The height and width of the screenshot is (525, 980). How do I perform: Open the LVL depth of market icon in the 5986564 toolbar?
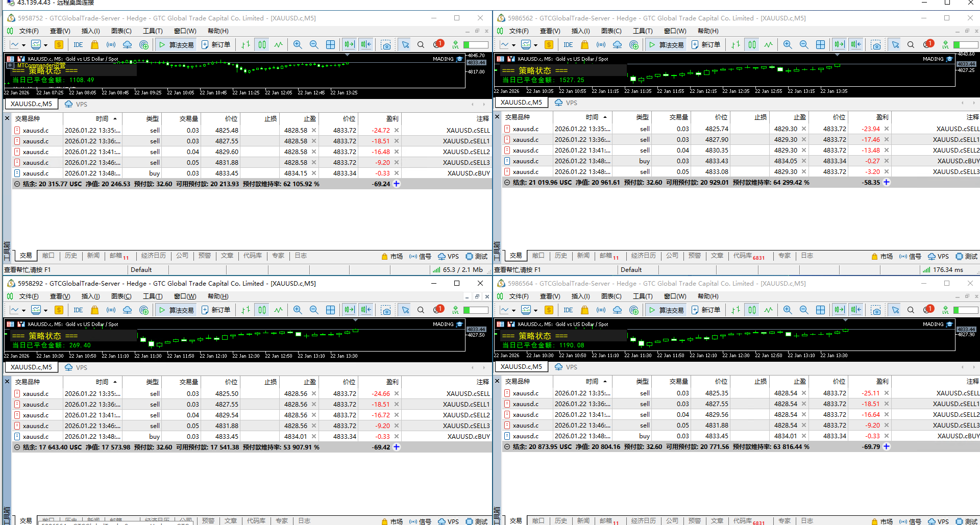945,310
